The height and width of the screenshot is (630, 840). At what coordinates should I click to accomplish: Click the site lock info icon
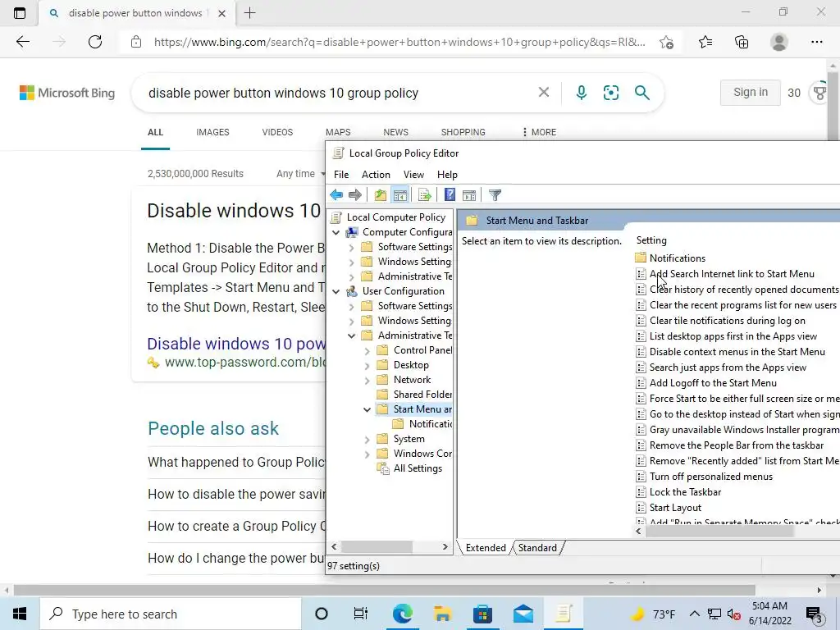click(x=136, y=42)
